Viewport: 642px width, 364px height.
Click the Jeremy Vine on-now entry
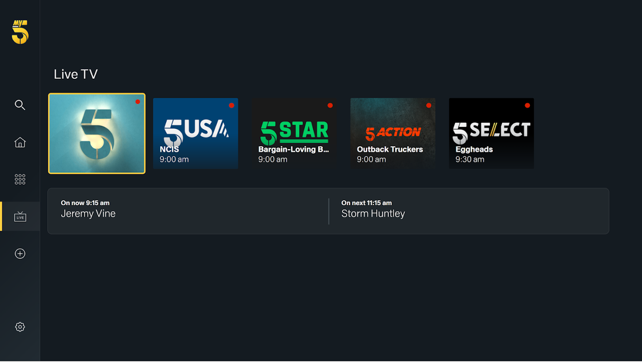coord(88,214)
